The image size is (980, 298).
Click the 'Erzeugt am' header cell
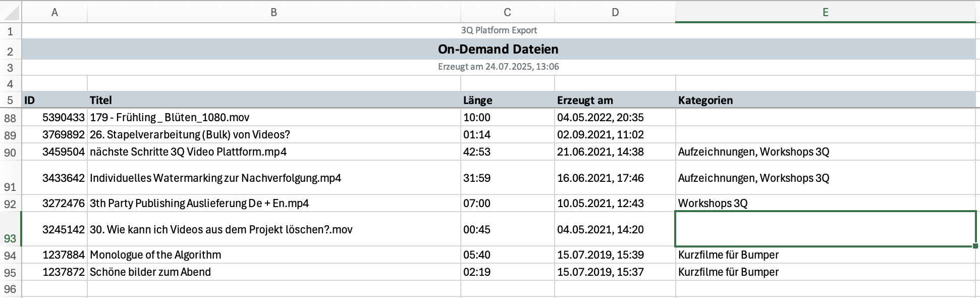pyautogui.click(x=615, y=100)
